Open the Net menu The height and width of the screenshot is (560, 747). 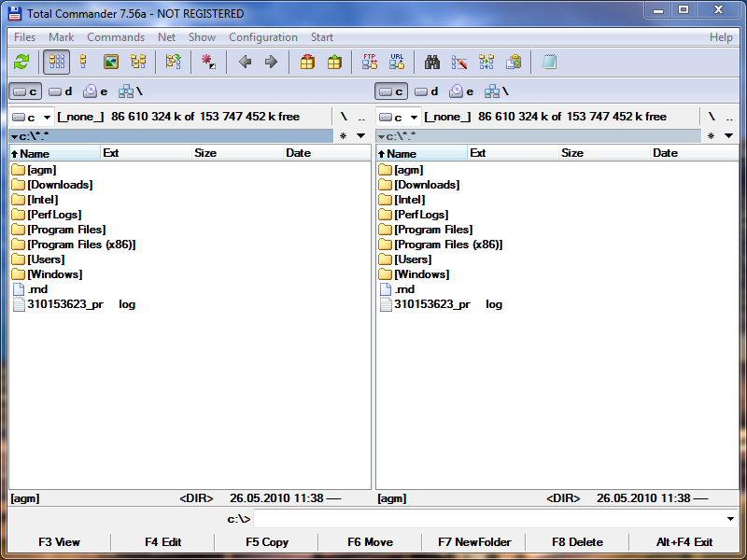click(x=167, y=37)
